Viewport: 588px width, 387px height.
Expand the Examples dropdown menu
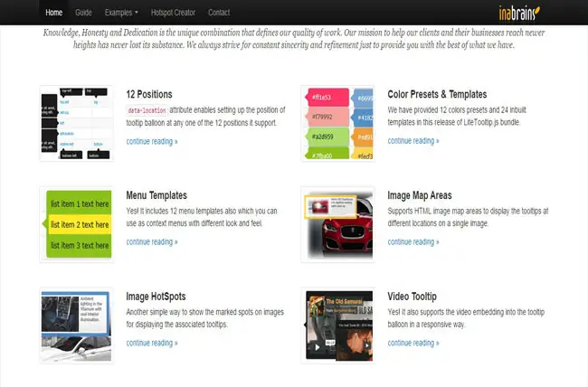point(121,13)
